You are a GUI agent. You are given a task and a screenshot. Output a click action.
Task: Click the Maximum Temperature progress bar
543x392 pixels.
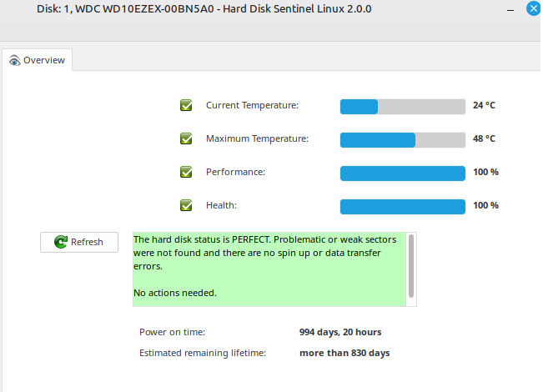402,139
